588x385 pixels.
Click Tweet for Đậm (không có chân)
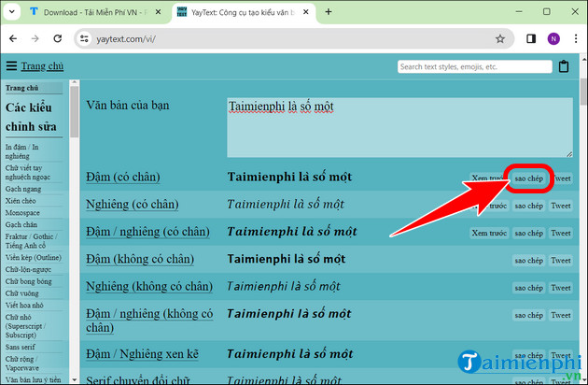[x=561, y=261]
